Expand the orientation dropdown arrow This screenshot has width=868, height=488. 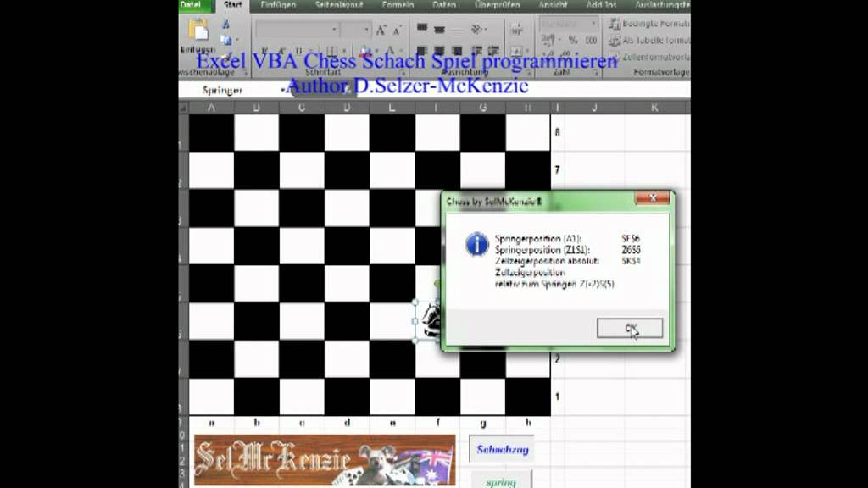pyautogui.click(x=486, y=29)
